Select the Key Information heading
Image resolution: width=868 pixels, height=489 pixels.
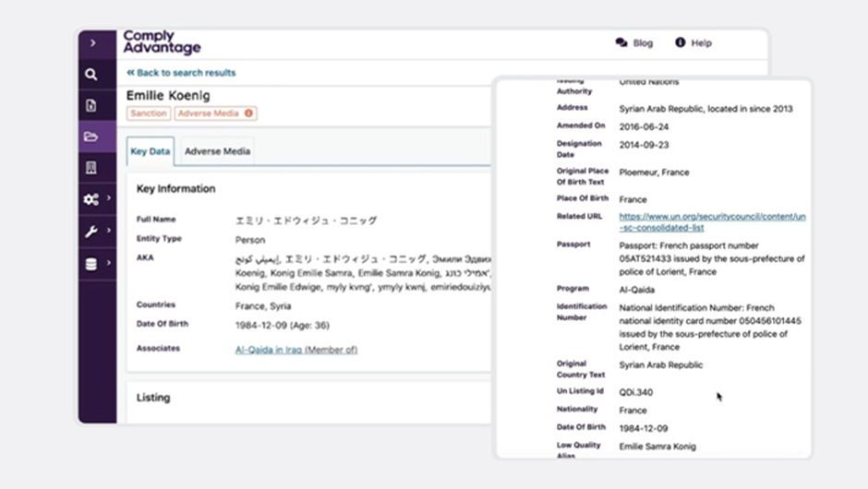click(x=176, y=188)
